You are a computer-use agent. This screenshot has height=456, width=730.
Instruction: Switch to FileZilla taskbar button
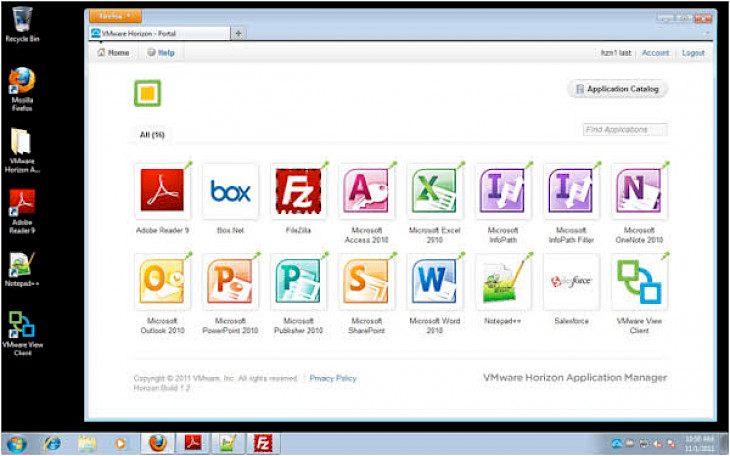(263, 443)
